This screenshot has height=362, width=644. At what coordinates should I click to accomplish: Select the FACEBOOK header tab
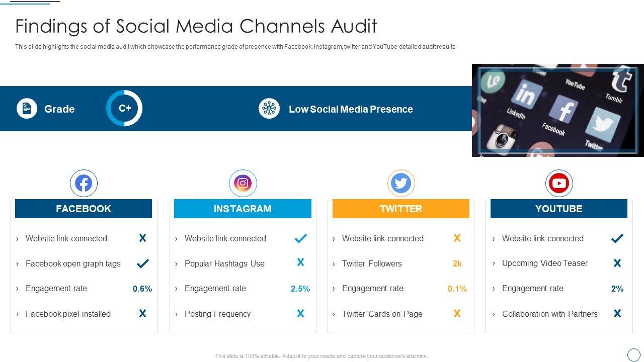point(84,209)
